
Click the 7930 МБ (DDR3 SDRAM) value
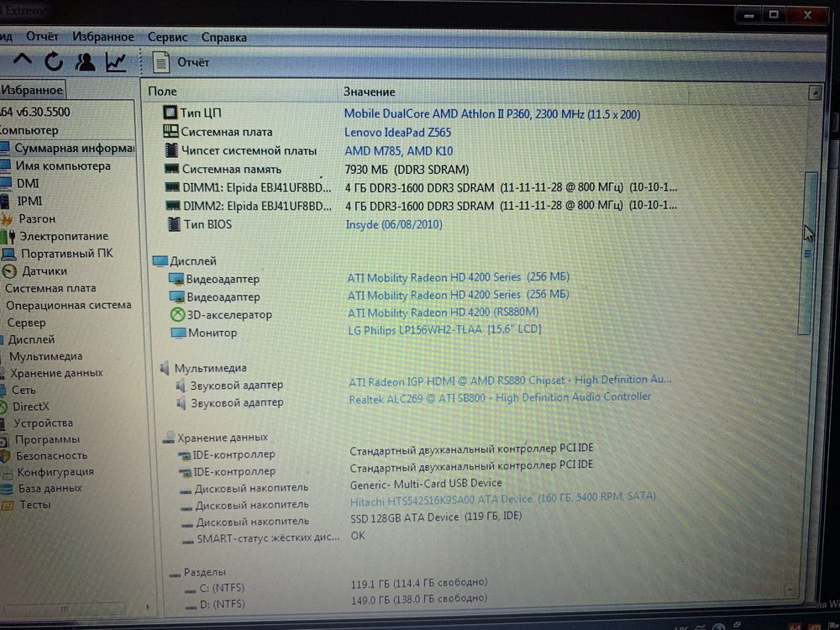[407, 170]
